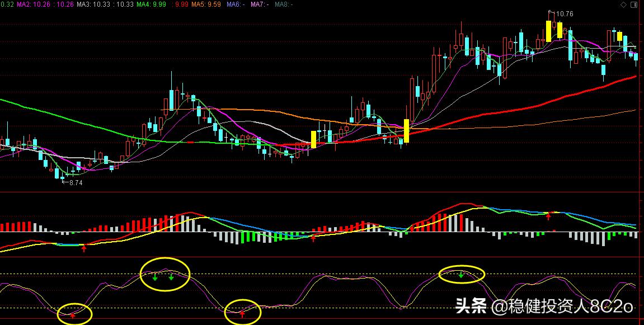Image resolution: width=644 pixels, height=325 pixels.
Task: Click the green down-arrow sell signal in bottom oscillator
Action: pyautogui.click(x=460, y=275)
